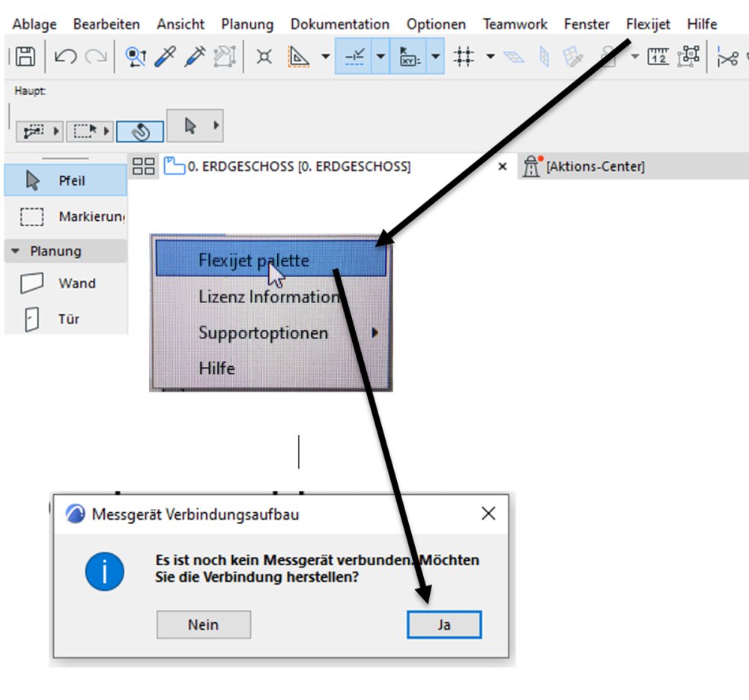
Task: Open dropdown beside guide lines toggle
Action: tap(380, 56)
